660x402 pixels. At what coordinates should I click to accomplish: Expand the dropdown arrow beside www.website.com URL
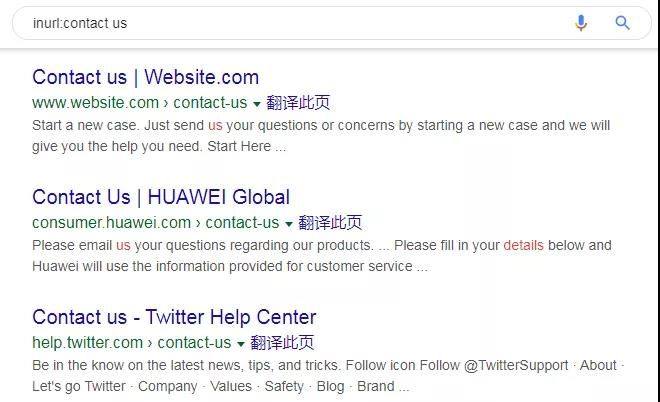coord(257,104)
